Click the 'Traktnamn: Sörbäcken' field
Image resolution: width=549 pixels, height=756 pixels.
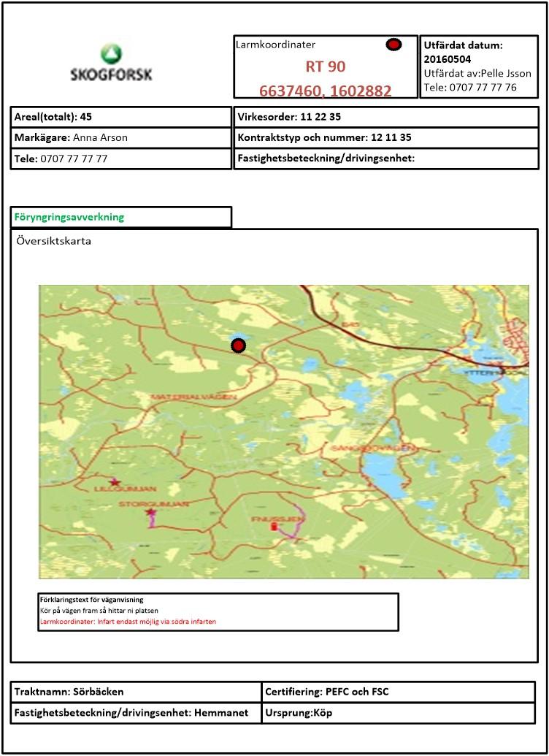click(x=136, y=692)
